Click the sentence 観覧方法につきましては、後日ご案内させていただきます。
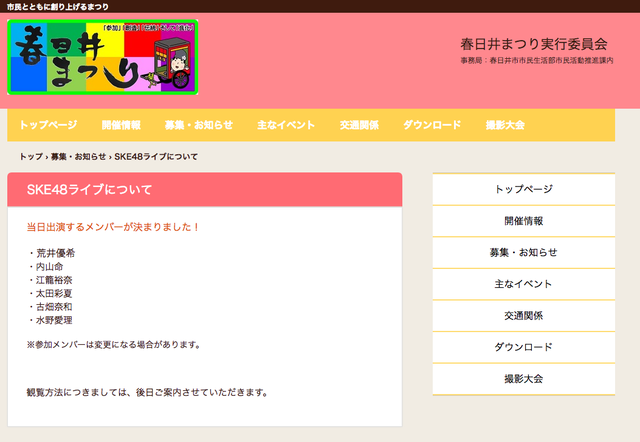Viewport: 640px width, 442px height. point(147,393)
